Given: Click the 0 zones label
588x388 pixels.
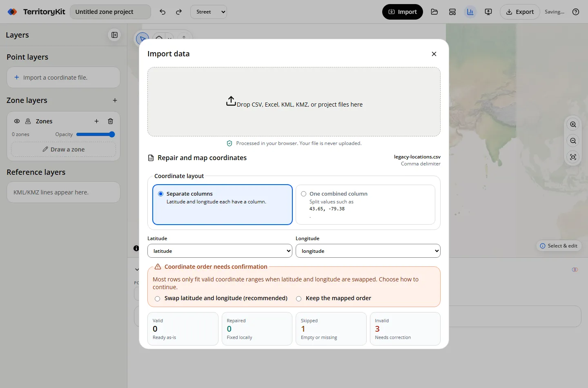Looking at the screenshot, I should (20, 134).
